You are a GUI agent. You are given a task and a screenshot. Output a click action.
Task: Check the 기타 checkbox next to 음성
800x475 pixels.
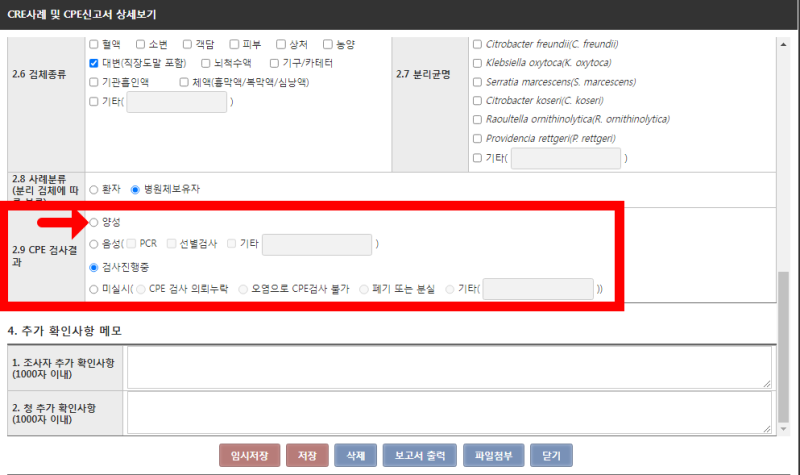click(232, 243)
